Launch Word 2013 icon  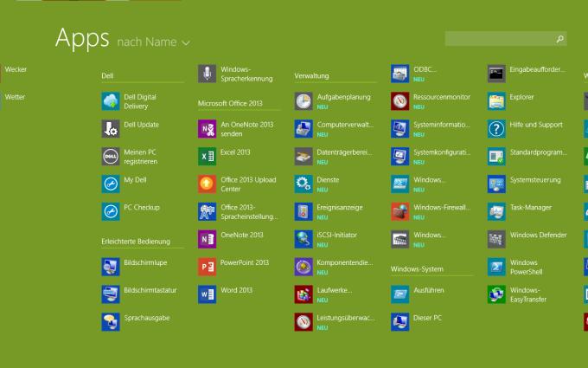pos(207,294)
